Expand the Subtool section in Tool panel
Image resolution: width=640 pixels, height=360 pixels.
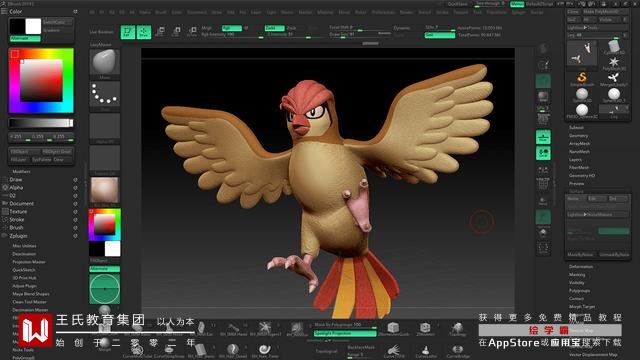click(x=576, y=128)
